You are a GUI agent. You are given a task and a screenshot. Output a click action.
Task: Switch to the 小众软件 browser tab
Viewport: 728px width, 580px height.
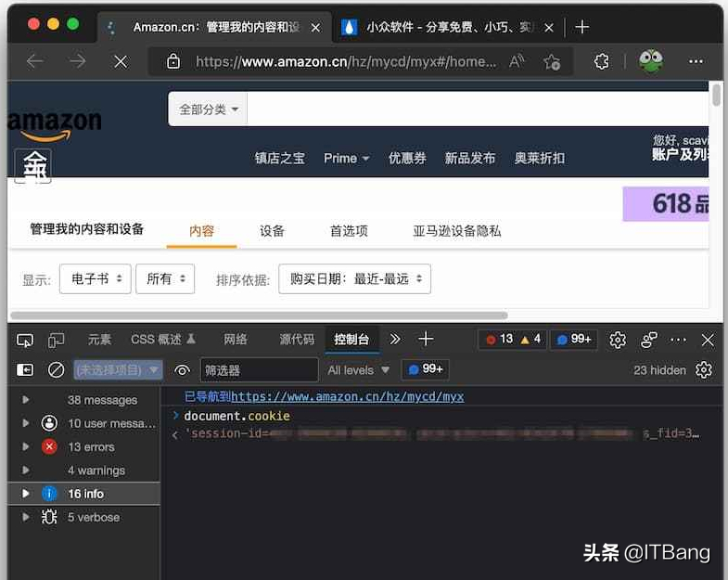(446, 27)
